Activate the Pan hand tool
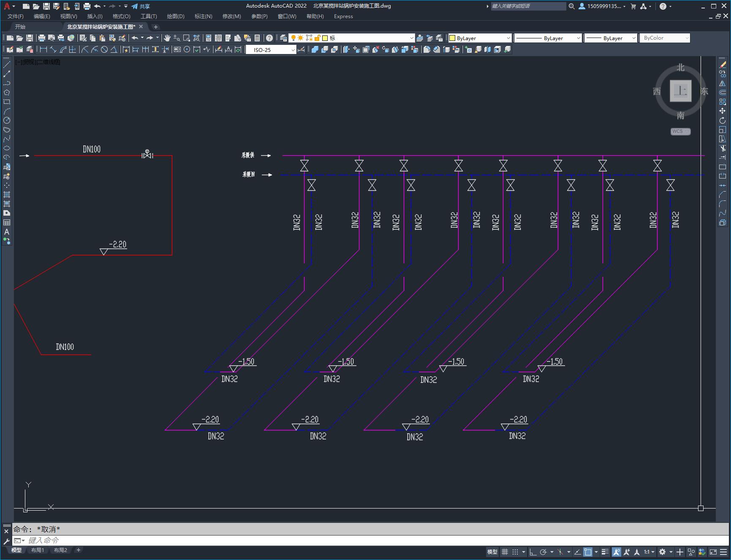The image size is (731, 560). (167, 38)
